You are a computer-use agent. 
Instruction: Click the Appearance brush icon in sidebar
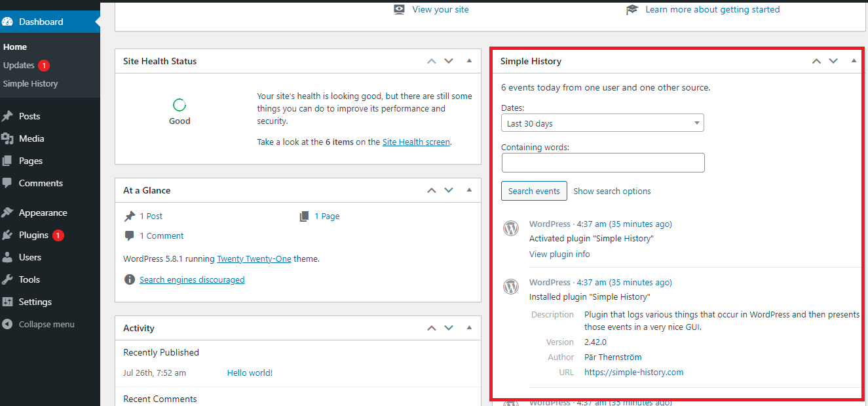[x=8, y=213]
